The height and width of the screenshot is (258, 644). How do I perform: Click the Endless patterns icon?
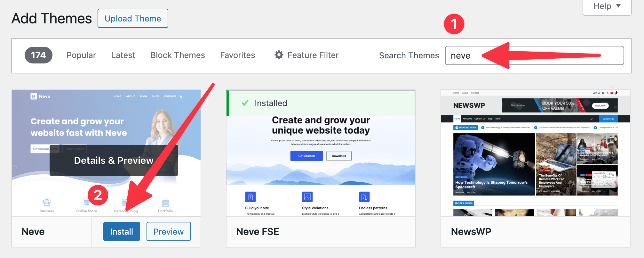(x=364, y=197)
